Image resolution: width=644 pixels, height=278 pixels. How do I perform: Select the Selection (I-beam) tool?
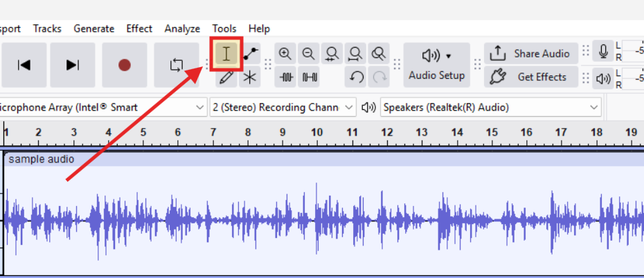coord(226,54)
